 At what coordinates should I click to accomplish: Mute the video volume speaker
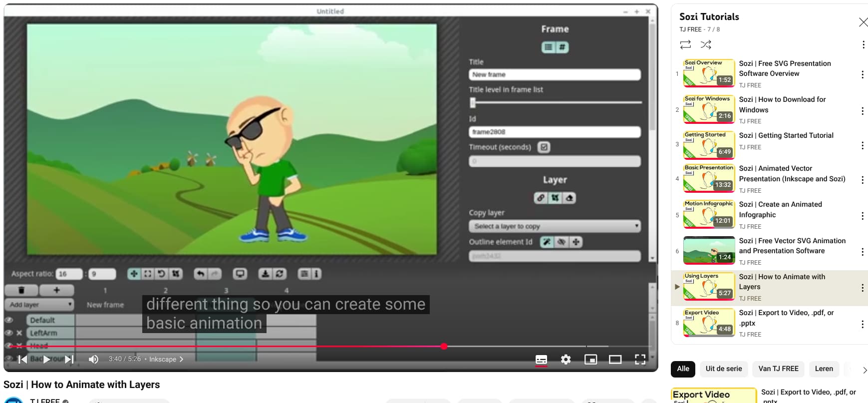click(x=93, y=359)
